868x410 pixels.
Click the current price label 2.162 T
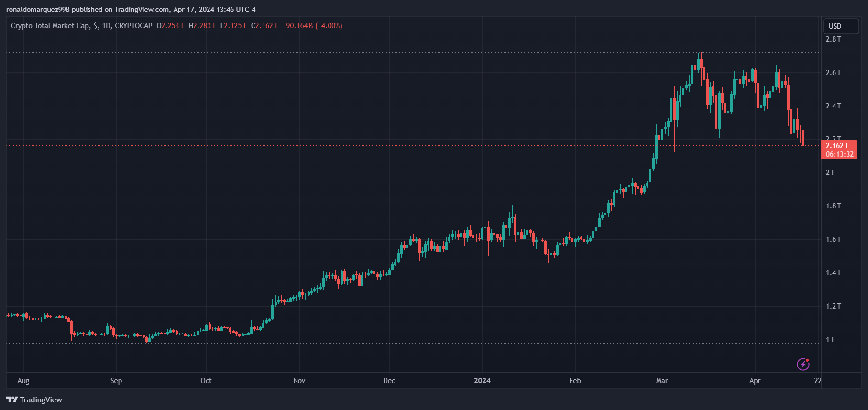pyautogui.click(x=837, y=146)
